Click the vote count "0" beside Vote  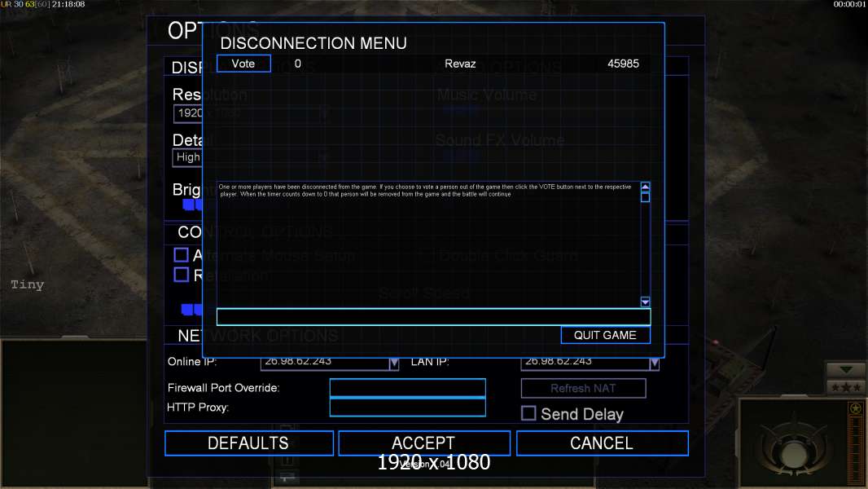point(298,64)
